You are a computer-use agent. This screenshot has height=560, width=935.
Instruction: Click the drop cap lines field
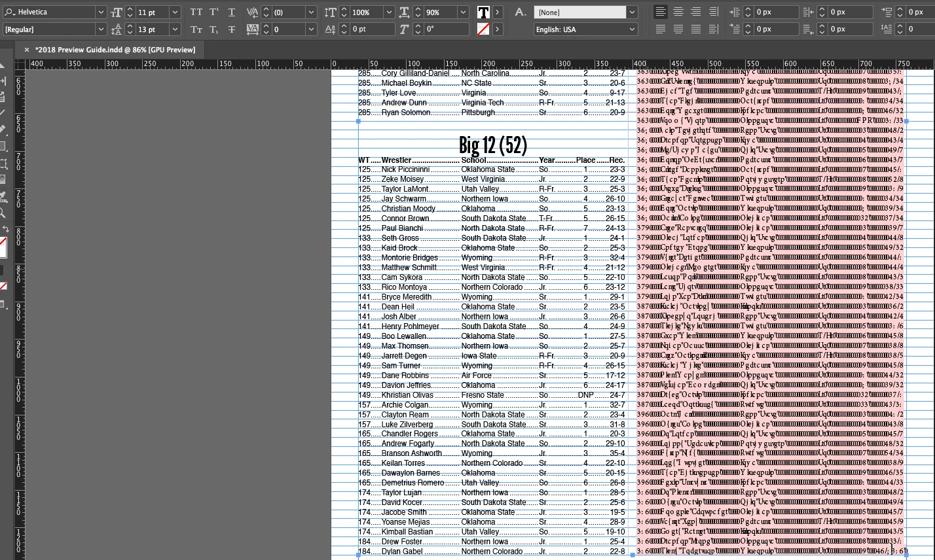tap(920, 29)
